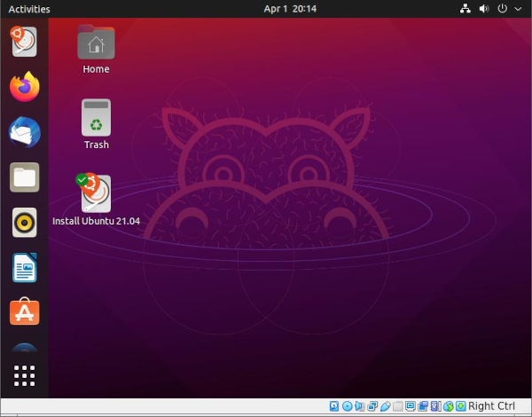Click the volume speaker icon in top bar
Image resolution: width=532 pixels, height=417 pixels.
484,9
